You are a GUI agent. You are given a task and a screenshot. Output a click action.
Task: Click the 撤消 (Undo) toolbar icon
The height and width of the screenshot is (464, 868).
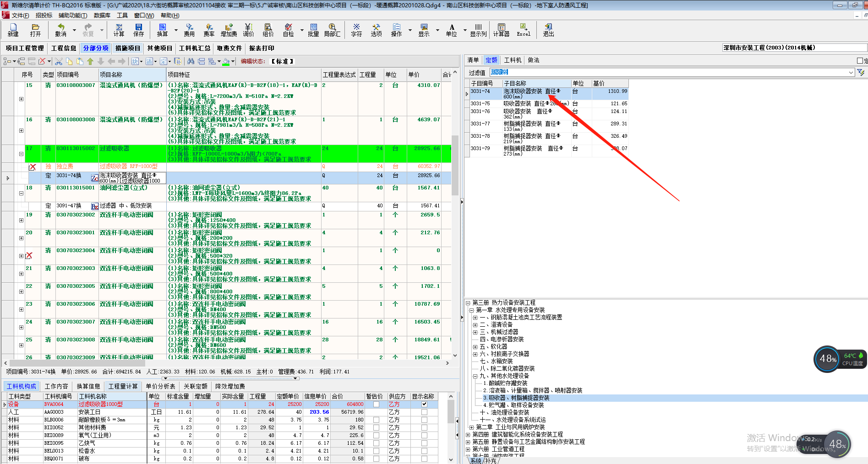click(61, 30)
